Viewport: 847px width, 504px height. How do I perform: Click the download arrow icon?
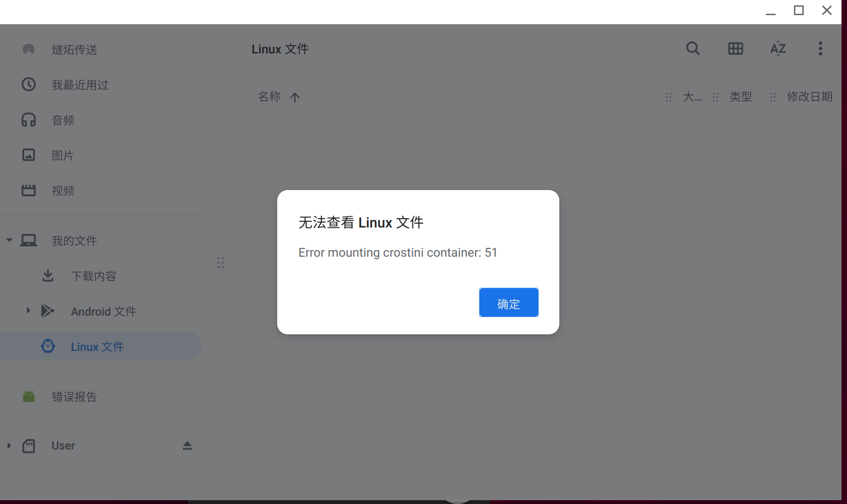click(x=48, y=275)
